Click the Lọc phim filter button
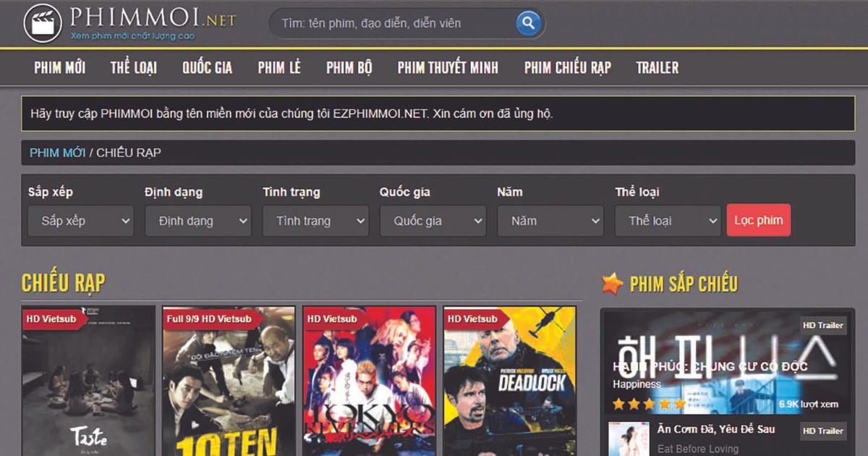The width and height of the screenshot is (868, 456). pos(759,220)
